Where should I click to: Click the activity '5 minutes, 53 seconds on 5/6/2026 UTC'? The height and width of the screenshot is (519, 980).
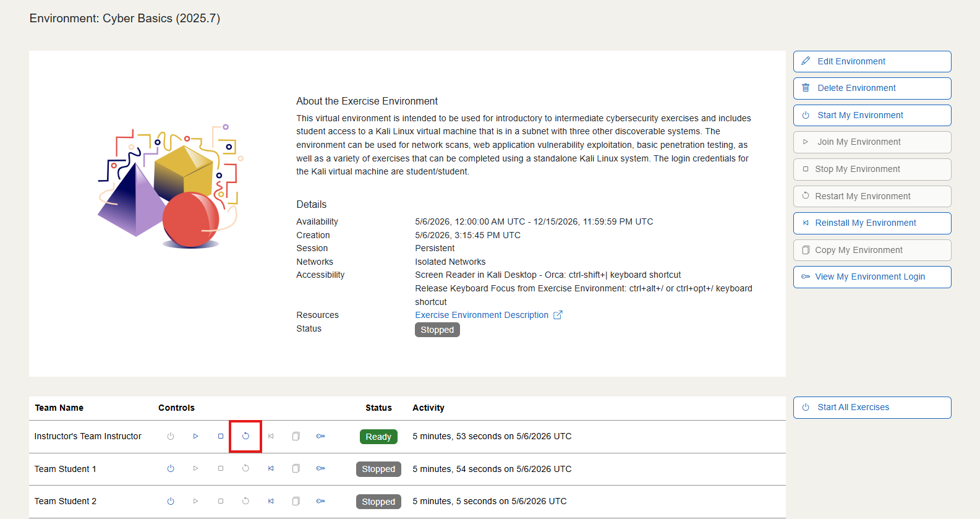point(492,436)
